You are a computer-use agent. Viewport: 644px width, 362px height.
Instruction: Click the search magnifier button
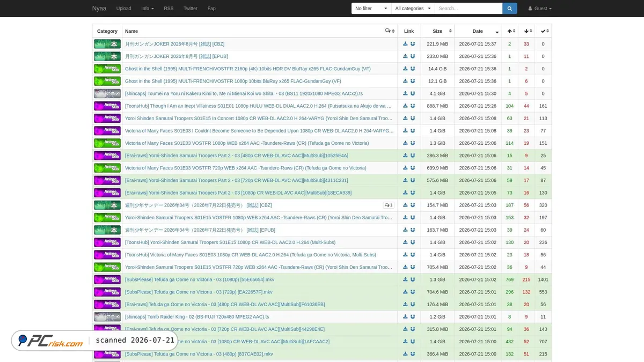tap(510, 9)
